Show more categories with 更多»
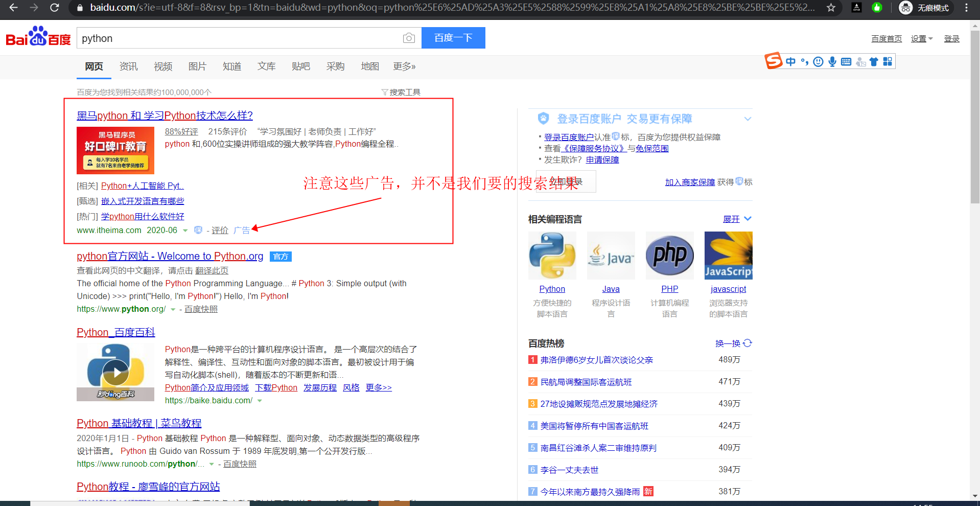This screenshot has width=980, height=506. coord(404,66)
